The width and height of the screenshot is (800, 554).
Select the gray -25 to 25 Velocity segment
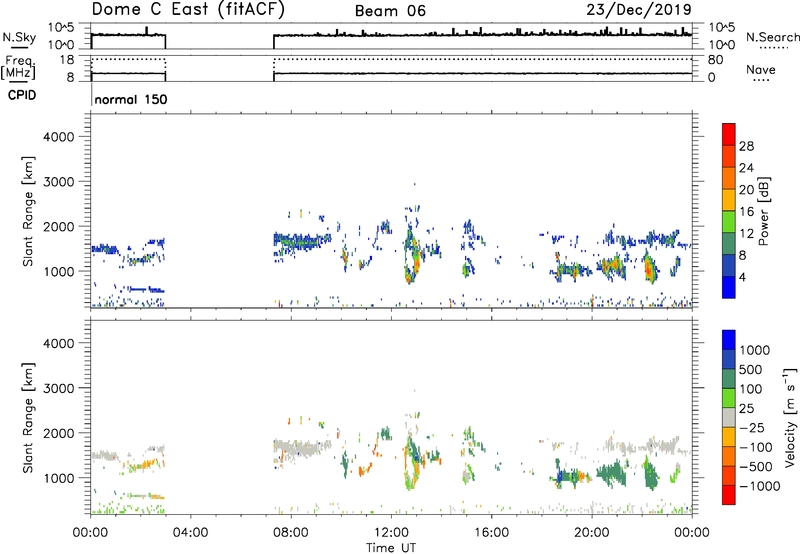729,417
